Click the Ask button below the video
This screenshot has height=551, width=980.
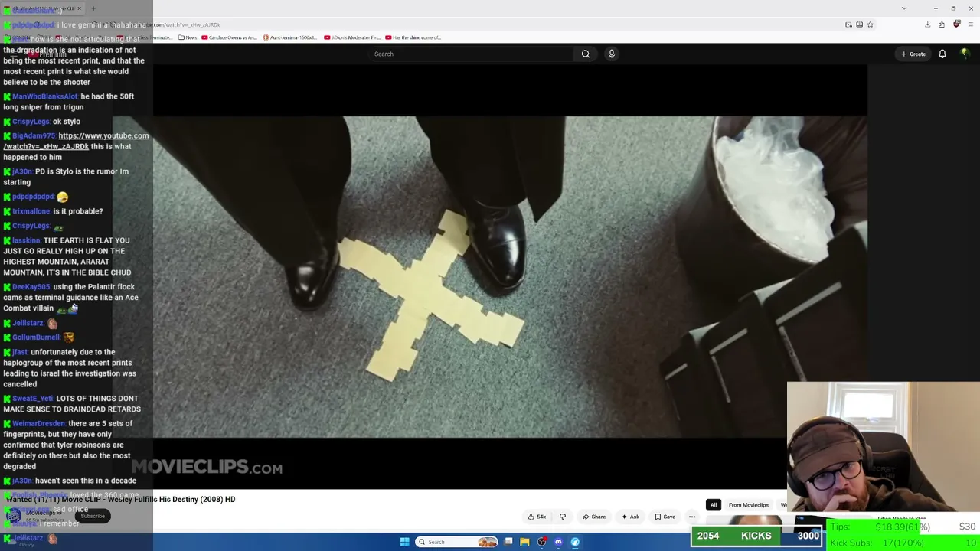click(x=630, y=517)
